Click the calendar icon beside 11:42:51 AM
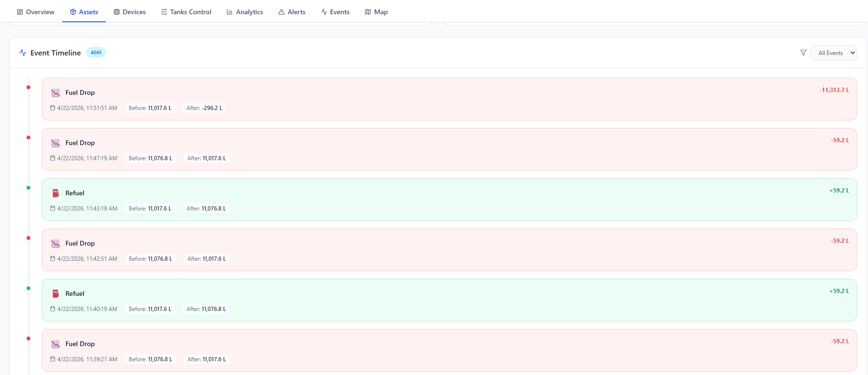Viewport: 868px width, 375px height. [x=53, y=259]
